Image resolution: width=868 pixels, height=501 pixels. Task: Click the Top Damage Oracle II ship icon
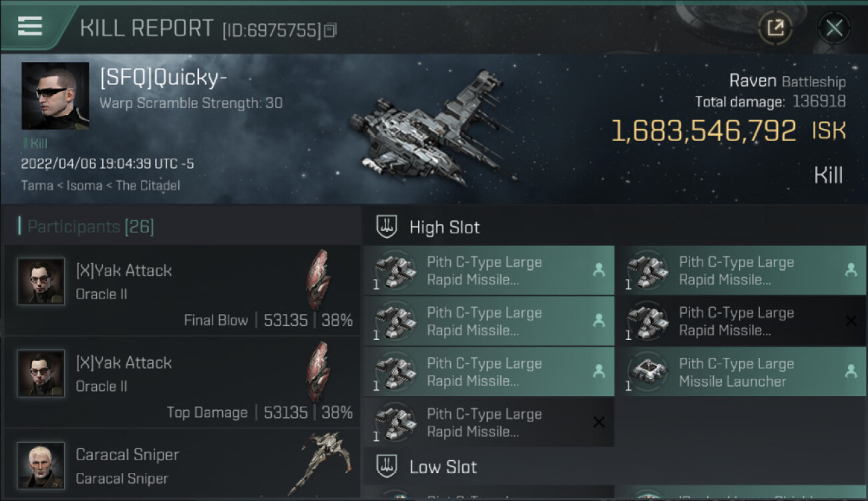[318, 371]
